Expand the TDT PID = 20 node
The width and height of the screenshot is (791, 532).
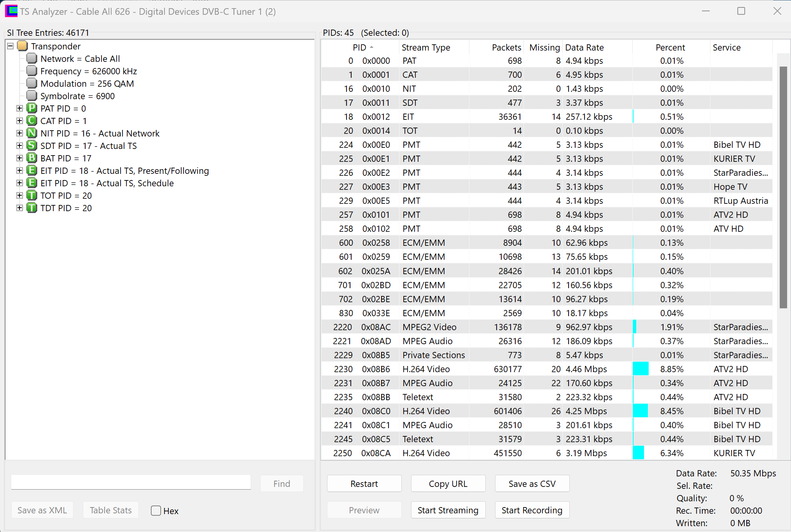click(19, 208)
